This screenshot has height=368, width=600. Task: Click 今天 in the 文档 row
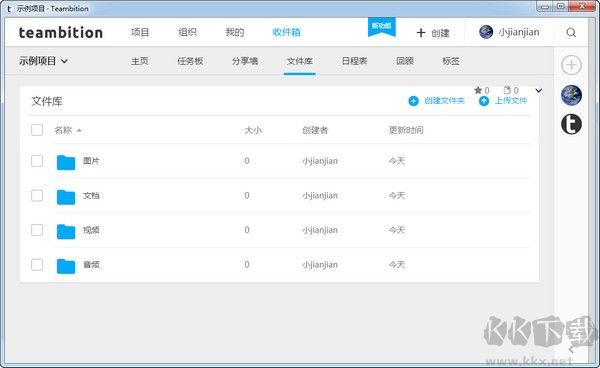(397, 195)
